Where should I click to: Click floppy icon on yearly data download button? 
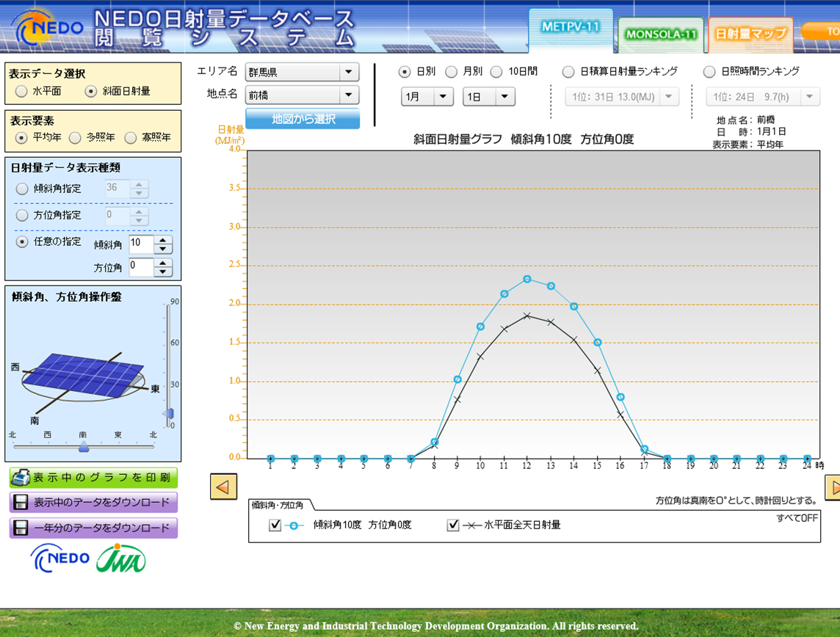coord(21,528)
